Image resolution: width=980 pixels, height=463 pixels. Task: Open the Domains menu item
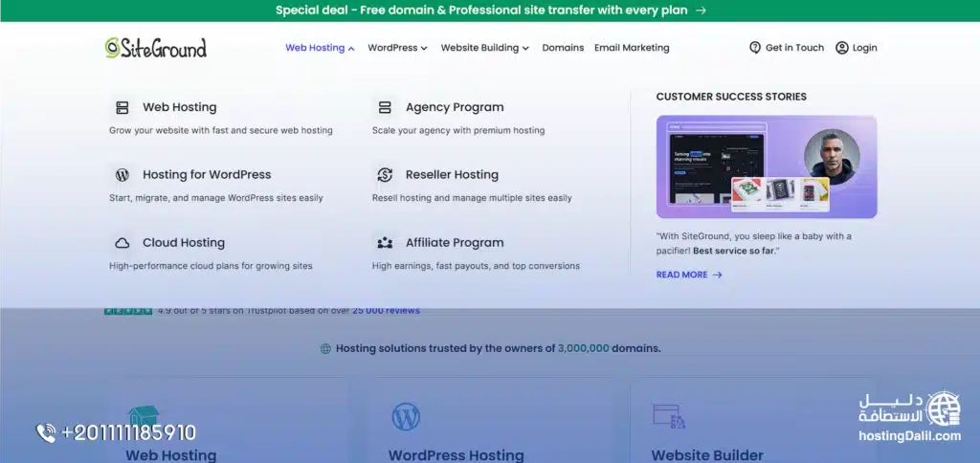click(563, 48)
